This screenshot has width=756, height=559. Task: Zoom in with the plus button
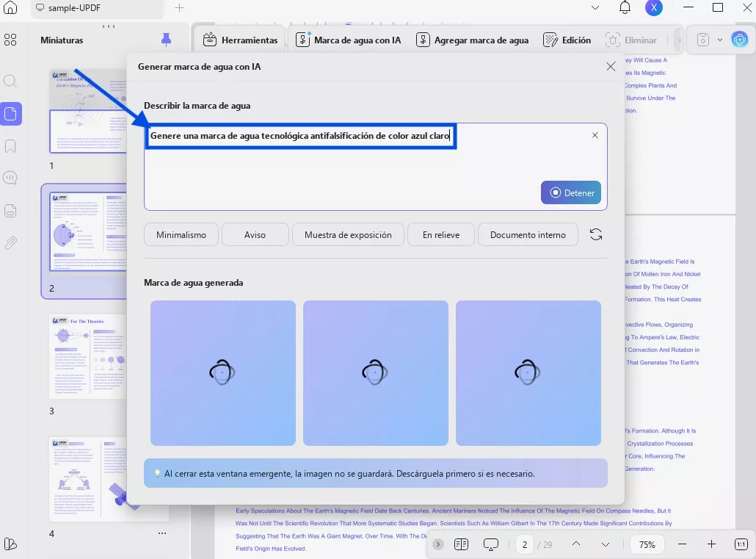[712, 544]
